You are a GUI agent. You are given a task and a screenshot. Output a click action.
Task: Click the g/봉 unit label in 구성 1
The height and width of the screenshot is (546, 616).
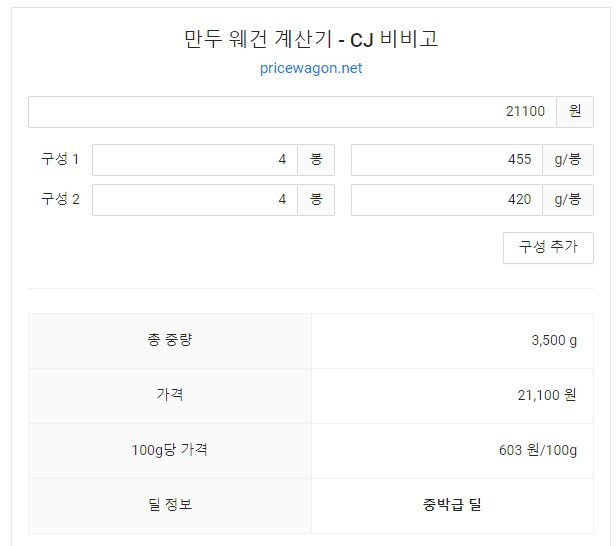click(x=568, y=160)
